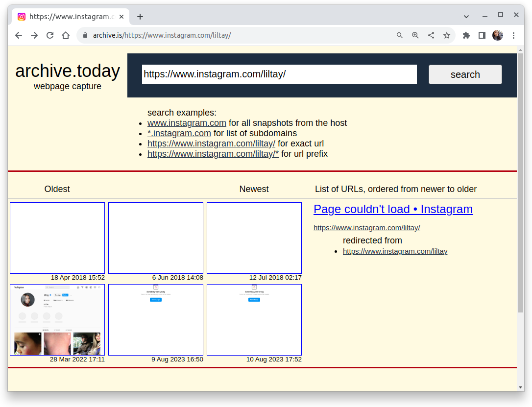
Task: Minimize the browser window
Action: coord(485,15)
